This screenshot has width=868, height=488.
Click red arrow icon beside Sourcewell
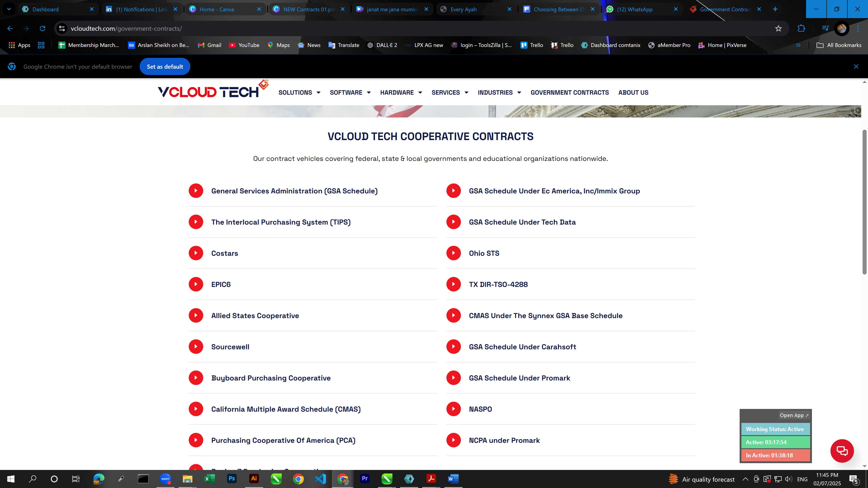[x=196, y=347]
